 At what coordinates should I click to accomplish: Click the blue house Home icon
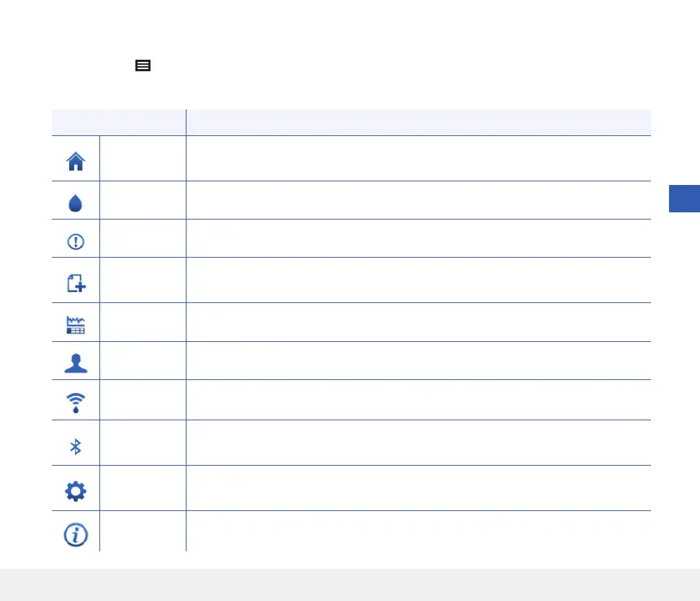(x=76, y=161)
